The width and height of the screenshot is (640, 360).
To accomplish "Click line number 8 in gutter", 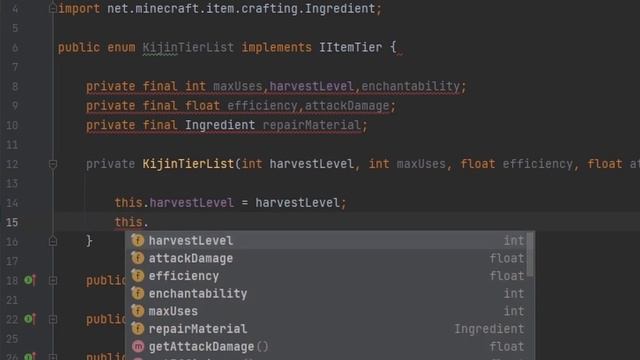I will pyautogui.click(x=15, y=87).
